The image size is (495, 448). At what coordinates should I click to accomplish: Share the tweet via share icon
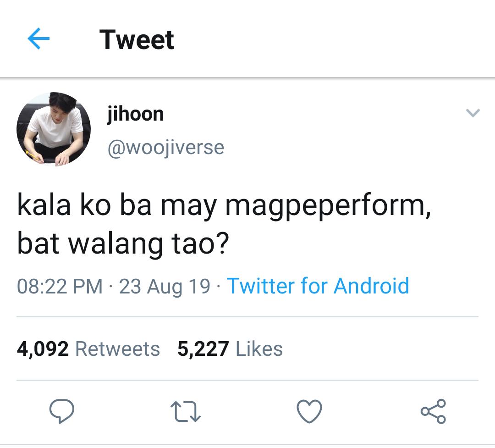click(433, 411)
